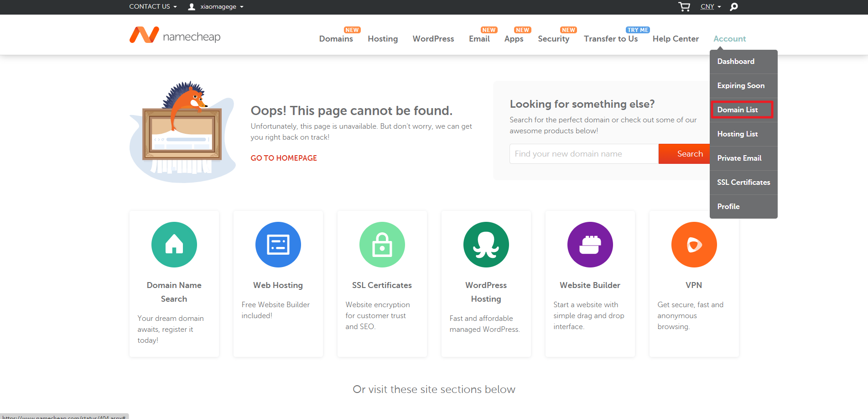Click the TRY ME badge above Transfer

tap(638, 30)
